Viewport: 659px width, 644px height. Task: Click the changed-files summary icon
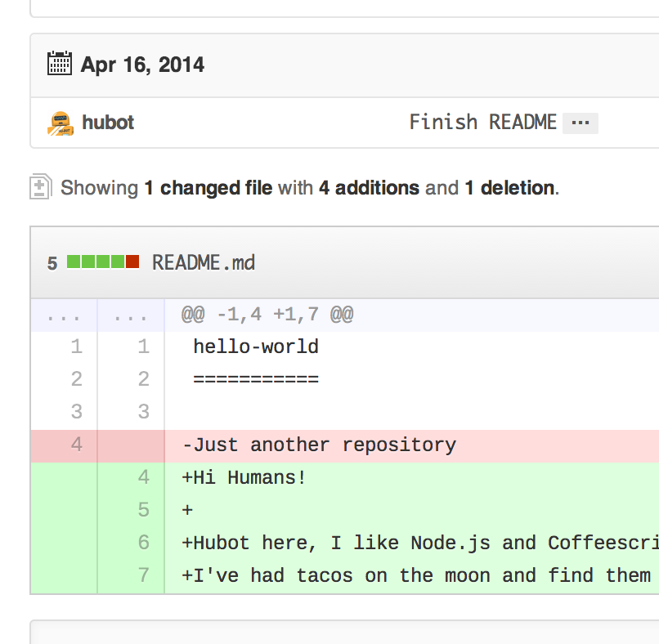click(40, 188)
